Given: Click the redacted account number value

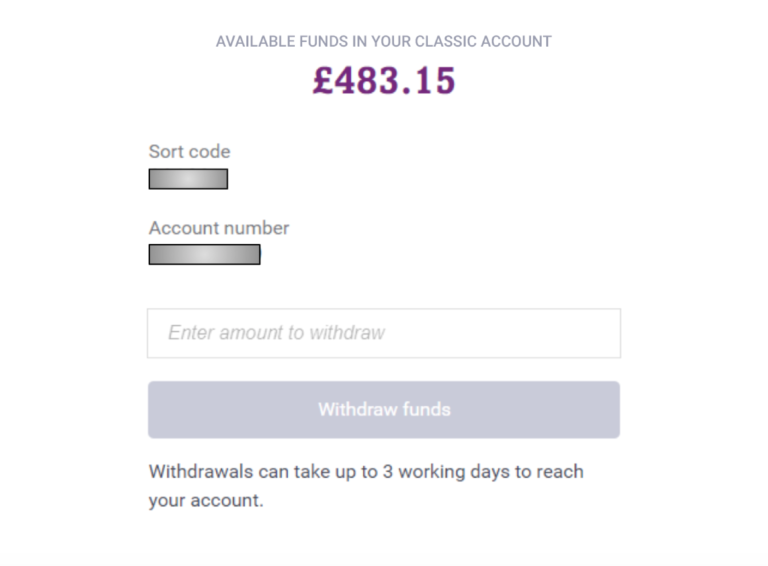Looking at the screenshot, I should point(205,255).
